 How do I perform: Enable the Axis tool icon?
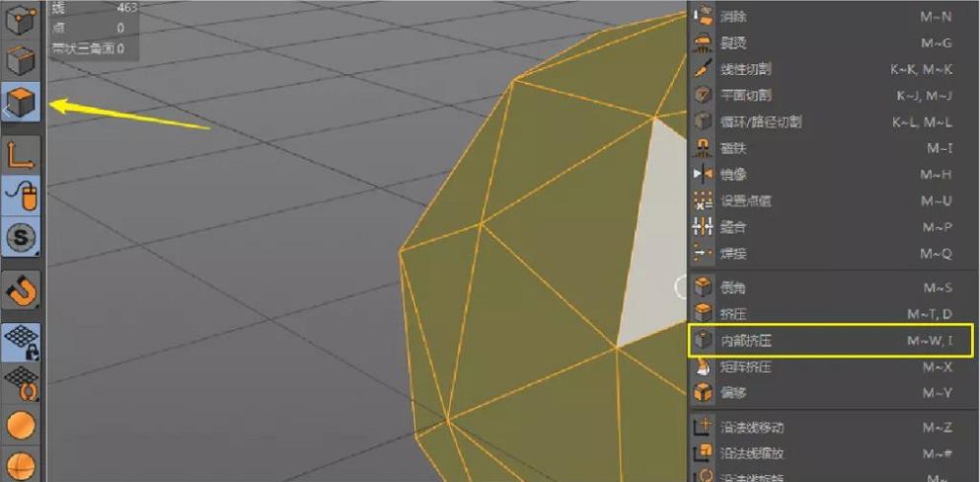(21, 154)
